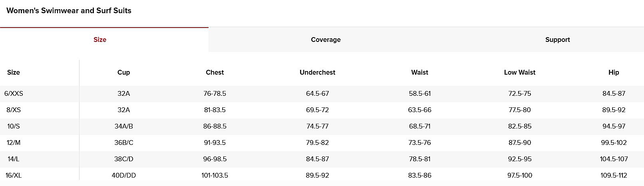The height and width of the screenshot is (186, 644).
Task: Click the Low Waist column header
Action: [519, 72]
